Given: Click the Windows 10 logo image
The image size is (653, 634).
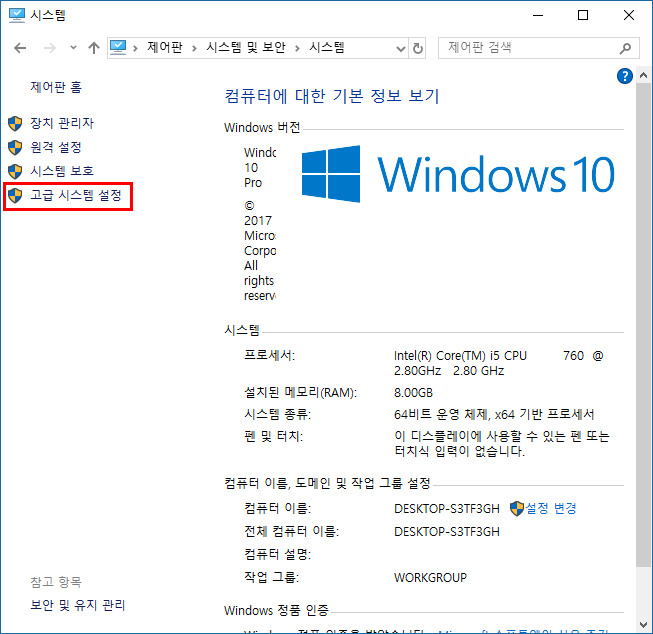Looking at the screenshot, I should pyautogui.click(x=458, y=174).
